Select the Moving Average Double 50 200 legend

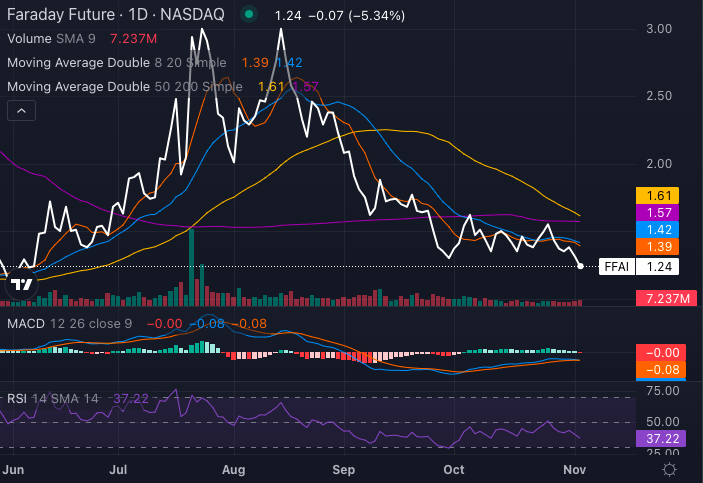click(124, 86)
